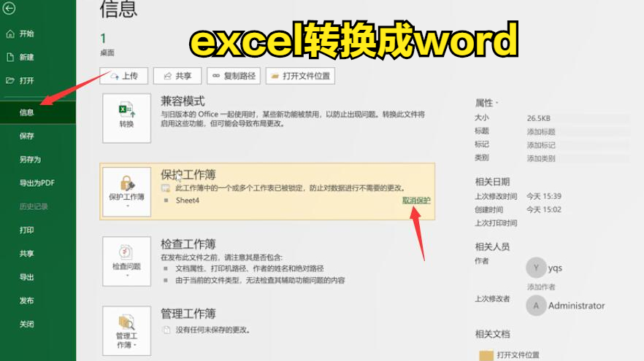
Task: Click the 上传 upload button
Action: point(123,76)
